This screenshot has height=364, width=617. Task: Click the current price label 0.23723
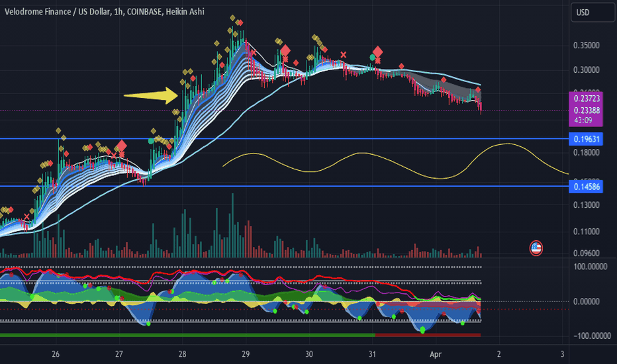[x=587, y=99]
